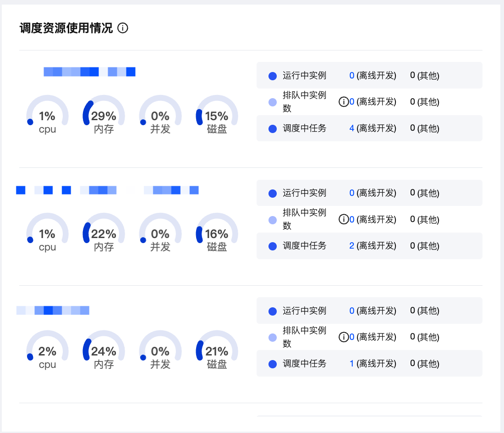Click the 15% 磁盘 gauge
The width and height of the screenshot is (504, 433).
coord(217,115)
